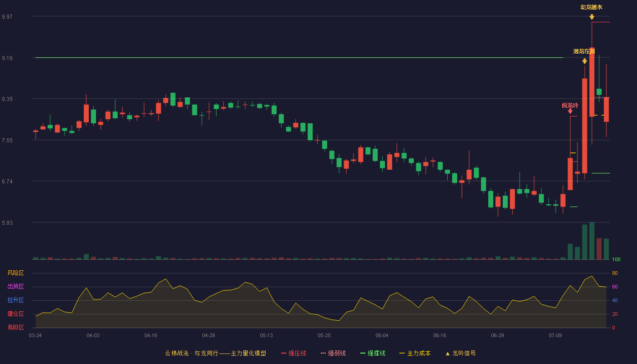Click the tallest volume bar

592,241
